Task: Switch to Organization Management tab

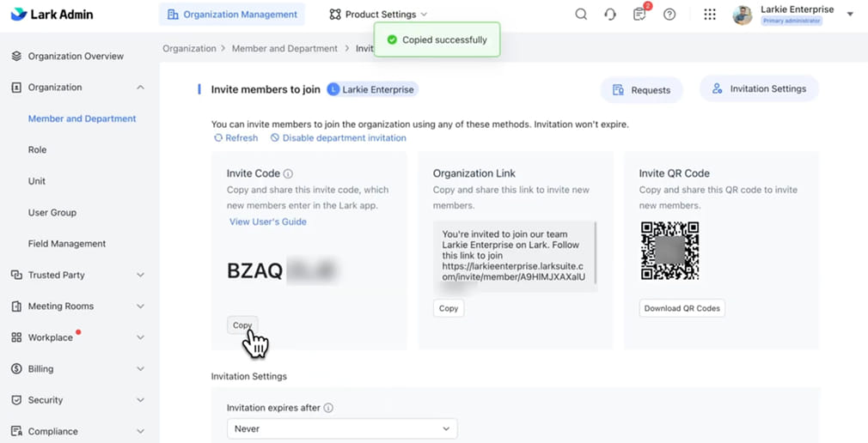Action: point(232,15)
